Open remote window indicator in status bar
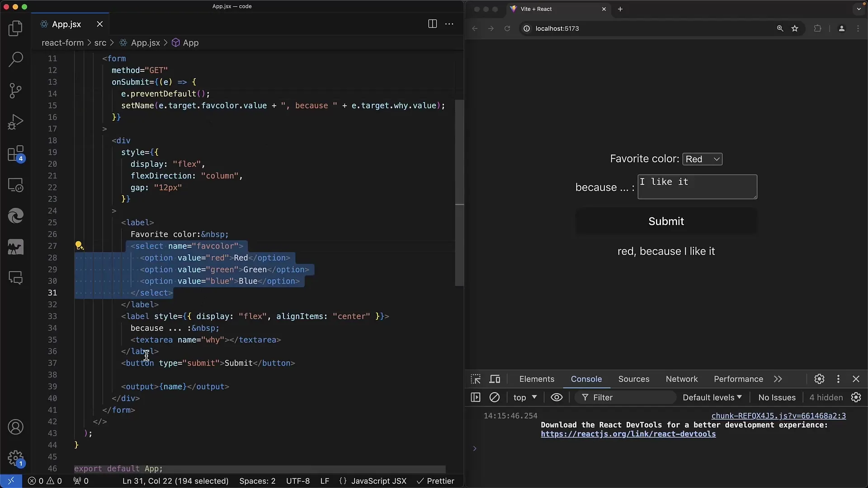Viewport: 868px width, 488px height. tap(11, 481)
